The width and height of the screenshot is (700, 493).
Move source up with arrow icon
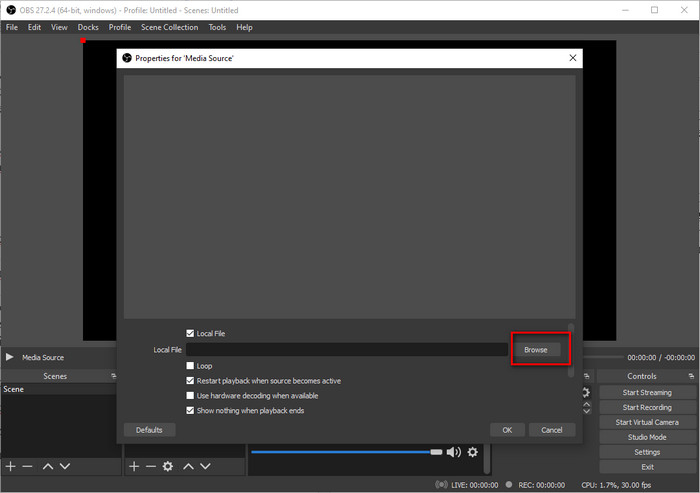(x=188, y=466)
